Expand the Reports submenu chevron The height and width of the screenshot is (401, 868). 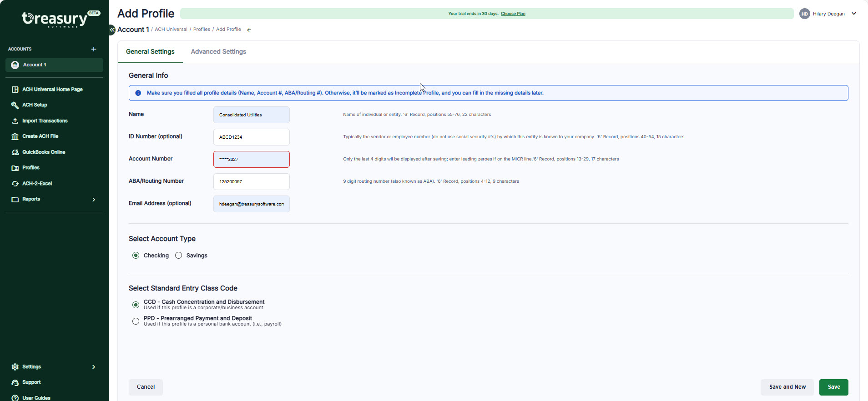94,200
